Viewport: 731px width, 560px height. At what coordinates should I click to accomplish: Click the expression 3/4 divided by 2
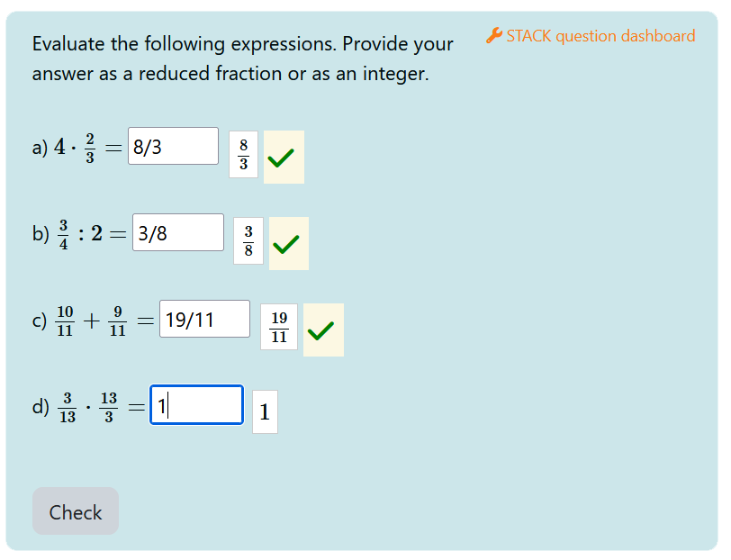coord(79,234)
